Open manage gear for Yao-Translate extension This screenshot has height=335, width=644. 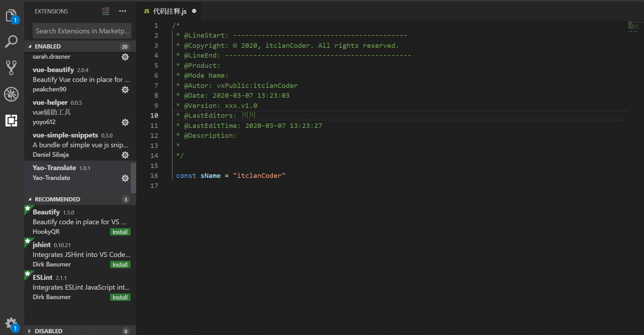coord(125,178)
